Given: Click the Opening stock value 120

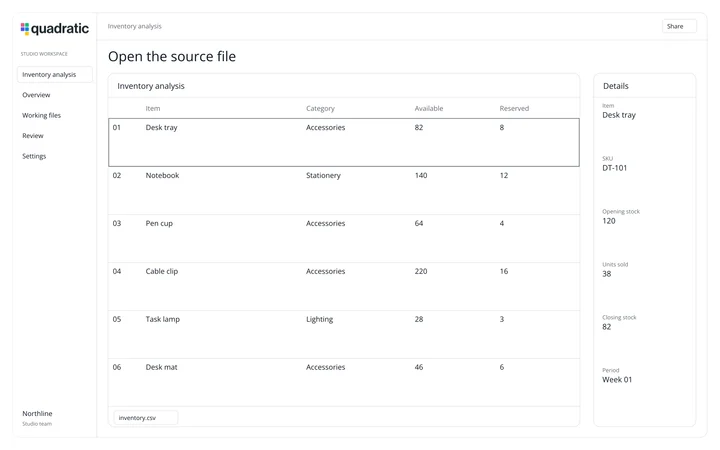Looking at the screenshot, I should coord(608,221).
